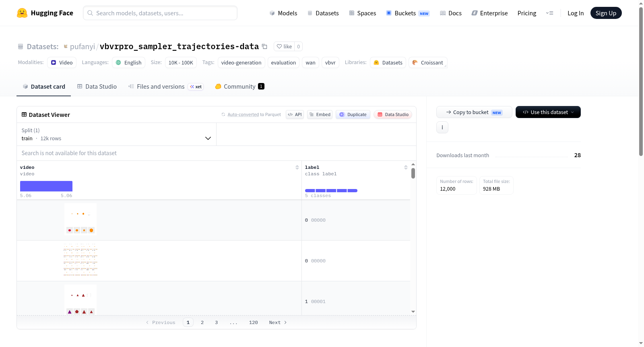The image size is (644, 347).
Task: Click the like count 0
Action: click(x=298, y=46)
